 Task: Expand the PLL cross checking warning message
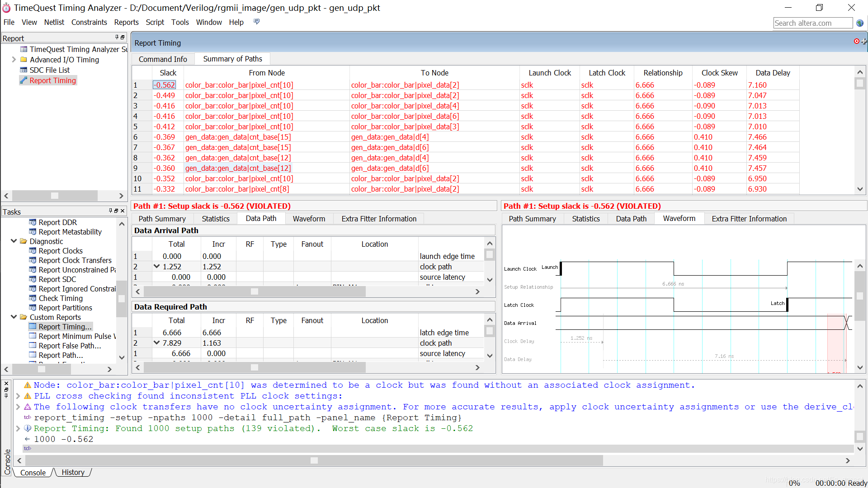18,396
